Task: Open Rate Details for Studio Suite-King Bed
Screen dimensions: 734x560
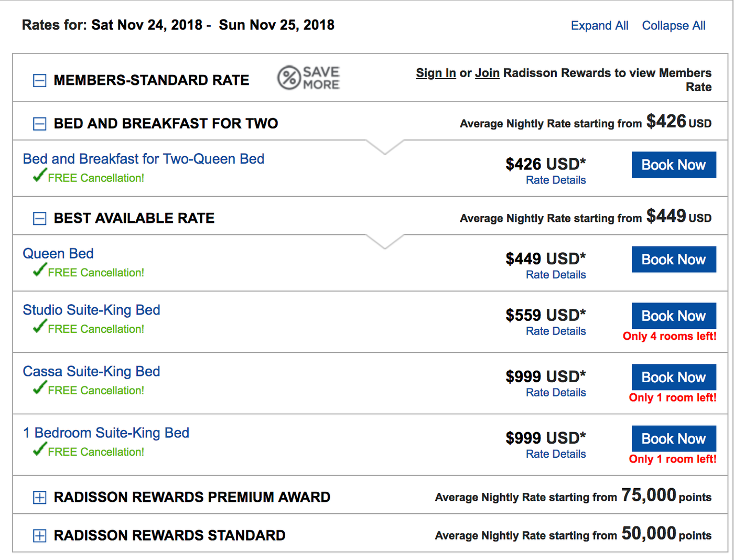Action: (x=555, y=331)
